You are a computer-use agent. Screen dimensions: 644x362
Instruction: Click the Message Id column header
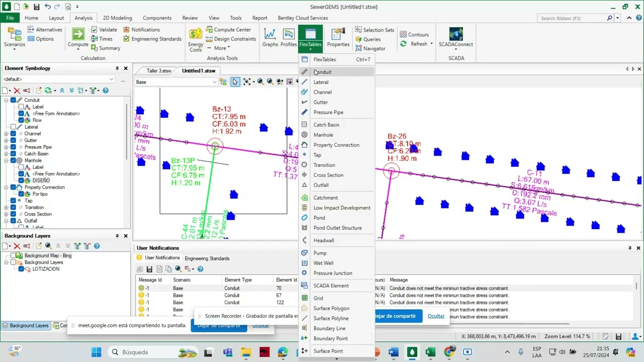point(150,280)
